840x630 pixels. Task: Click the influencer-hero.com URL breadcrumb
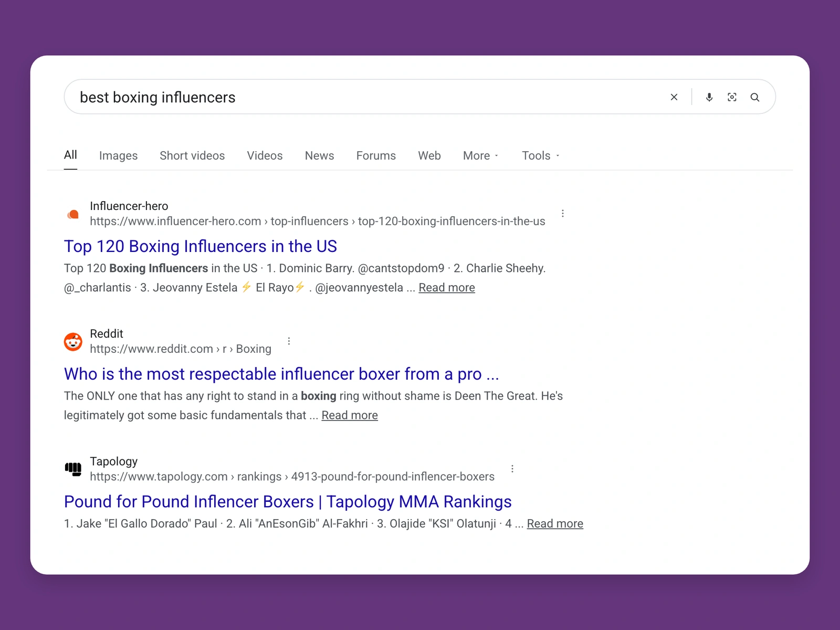coord(318,222)
